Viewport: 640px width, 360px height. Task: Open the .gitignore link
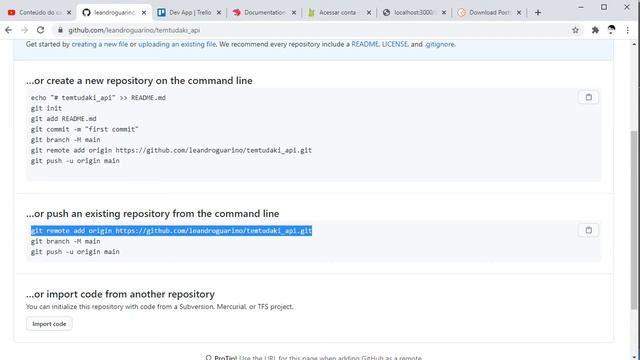coord(439,44)
